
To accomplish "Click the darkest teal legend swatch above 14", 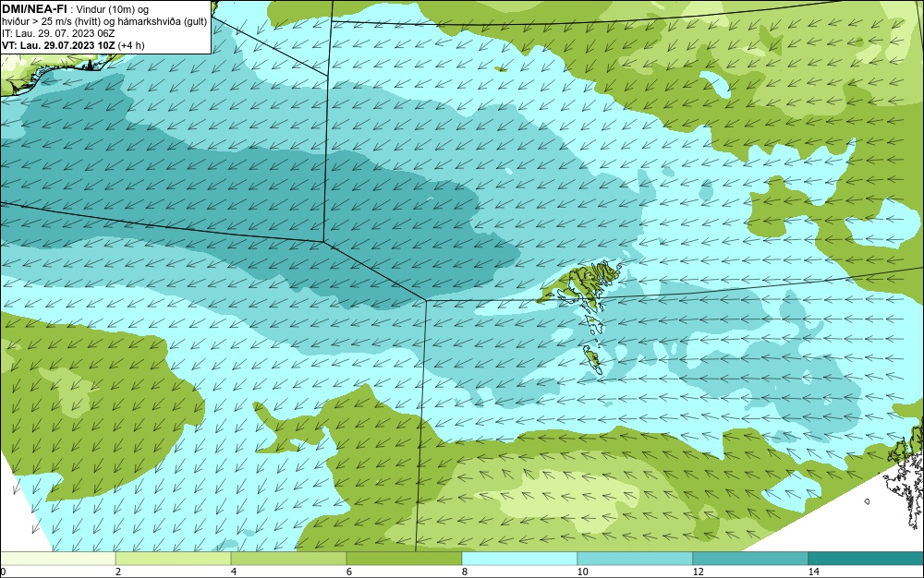I will (x=867, y=559).
